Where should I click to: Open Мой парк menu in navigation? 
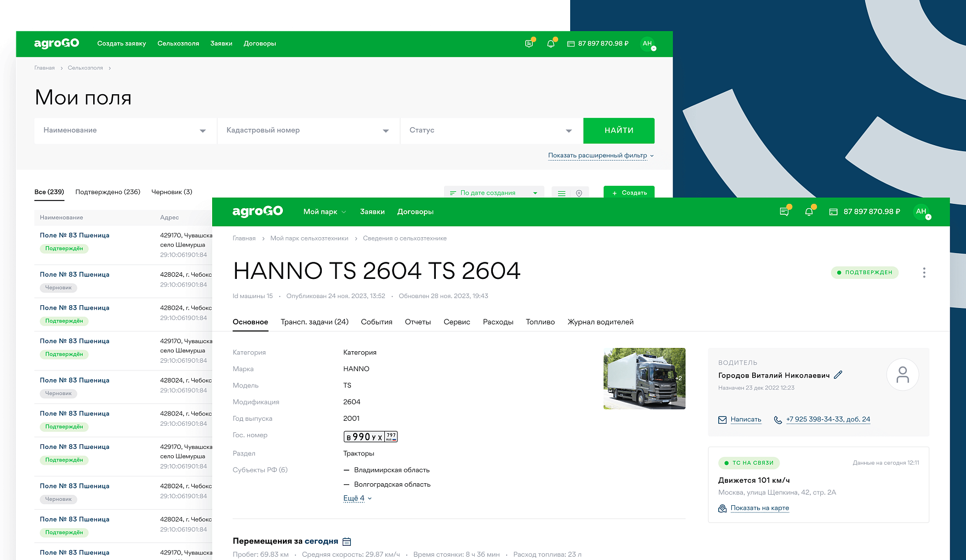coord(325,212)
